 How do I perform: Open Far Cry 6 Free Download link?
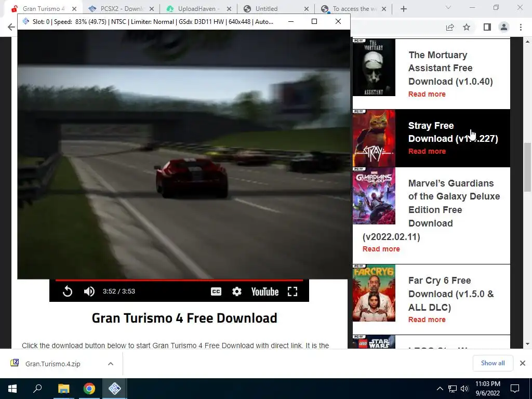pos(451,294)
